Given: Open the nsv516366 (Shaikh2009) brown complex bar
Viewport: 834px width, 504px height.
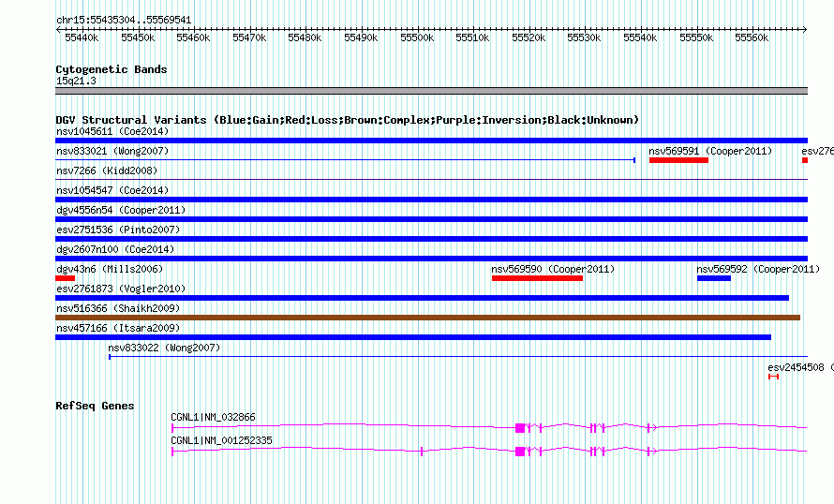Looking at the screenshot, I should point(427,318).
